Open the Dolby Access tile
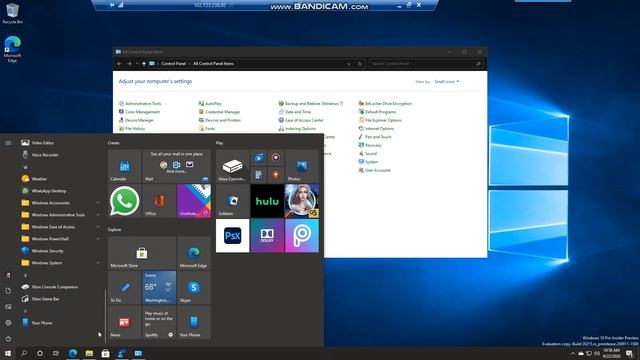The width and height of the screenshot is (640, 360). pyautogui.click(x=267, y=236)
